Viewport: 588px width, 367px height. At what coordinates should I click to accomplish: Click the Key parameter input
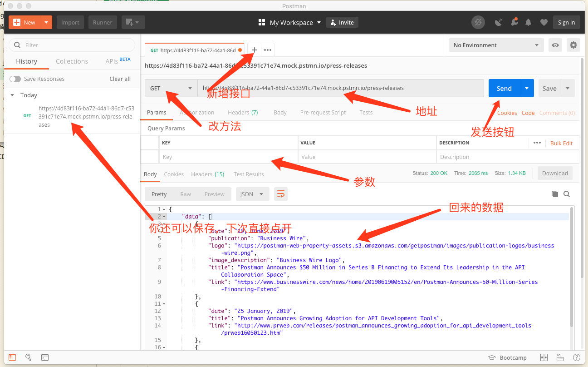coord(229,157)
